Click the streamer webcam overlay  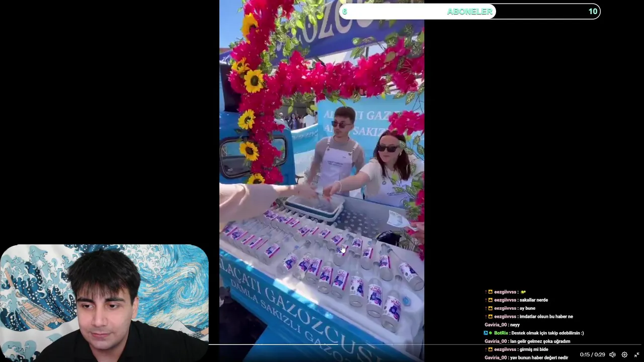[x=104, y=303]
